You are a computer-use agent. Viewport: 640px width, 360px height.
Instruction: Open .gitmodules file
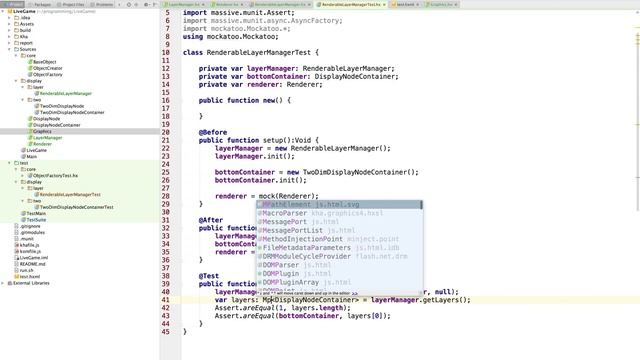(x=29, y=233)
